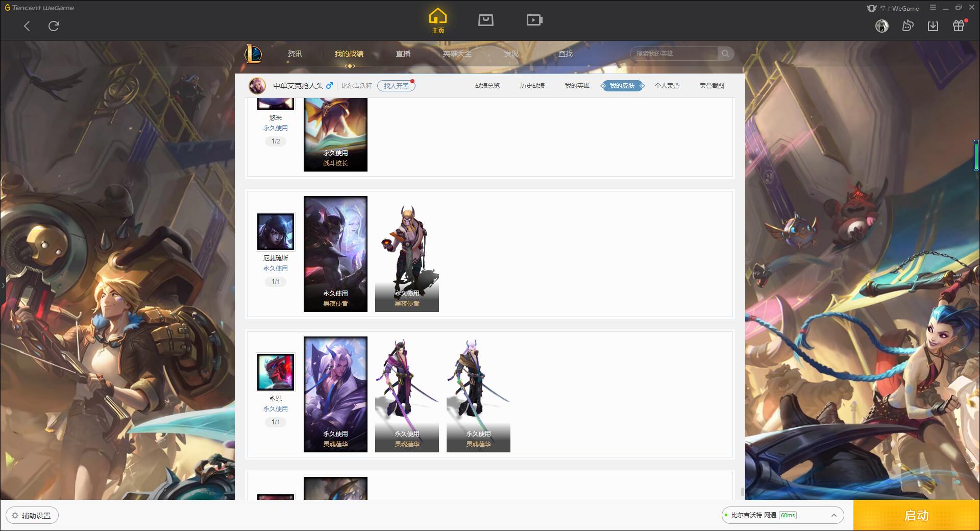
Task: Click the summoner name 中单艾克抢人头
Action: (x=298, y=86)
